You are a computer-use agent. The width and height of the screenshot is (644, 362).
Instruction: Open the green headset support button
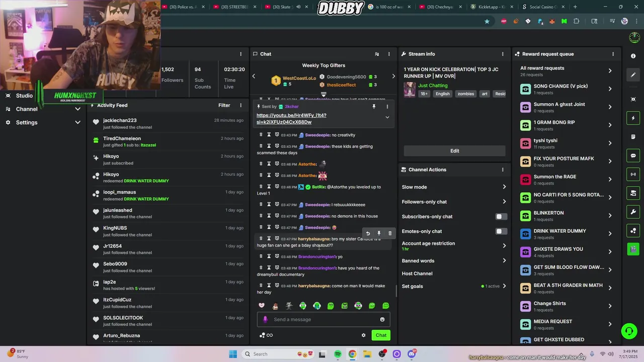coord(629,331)
